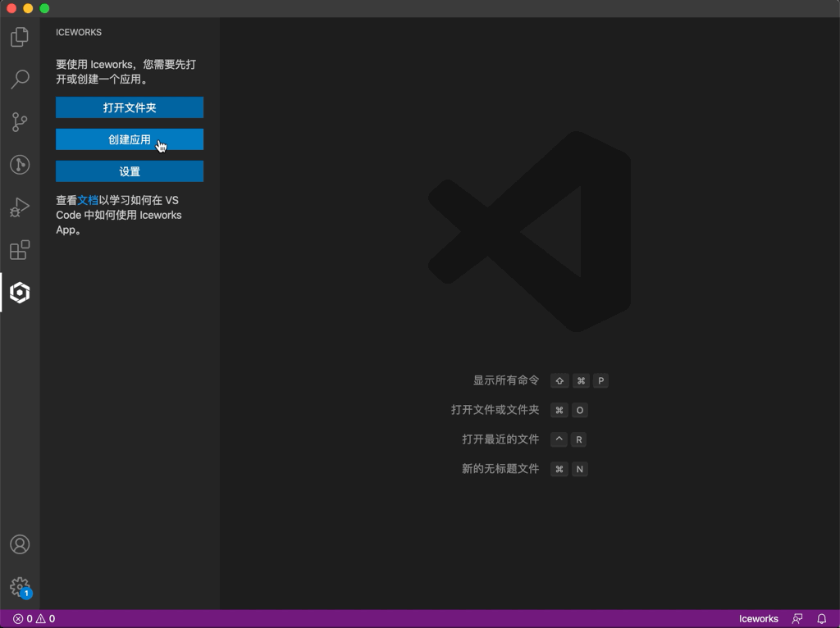Viewport: 840px width, 628px height.
Task: Click the Iceworks status bar entry
Action: pyautogui.click(x=759, y=619)
